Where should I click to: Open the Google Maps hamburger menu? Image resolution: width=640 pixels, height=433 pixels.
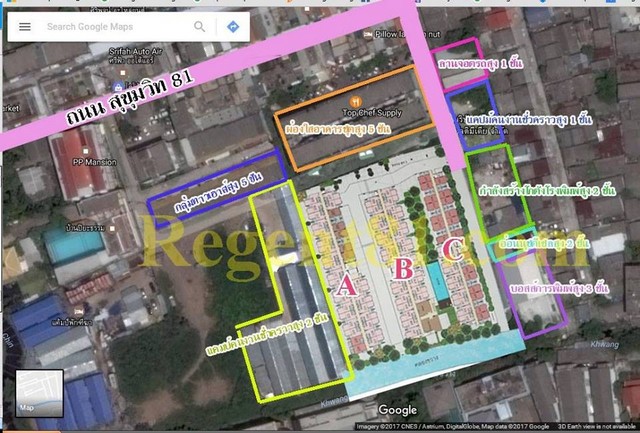[x=24, y=27]
